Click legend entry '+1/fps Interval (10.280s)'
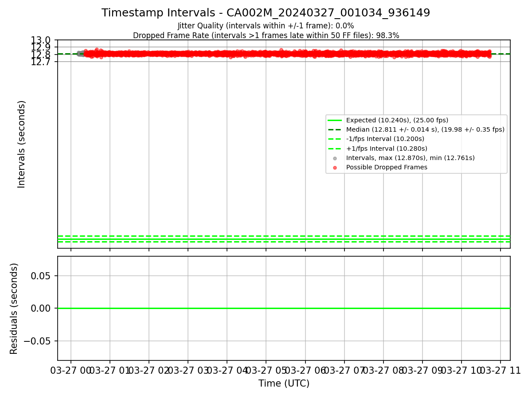 click(387, 149)
